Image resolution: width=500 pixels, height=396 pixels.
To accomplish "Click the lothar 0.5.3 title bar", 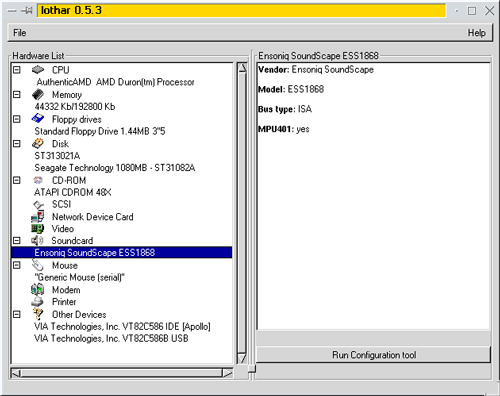I will tap(241, 10).
